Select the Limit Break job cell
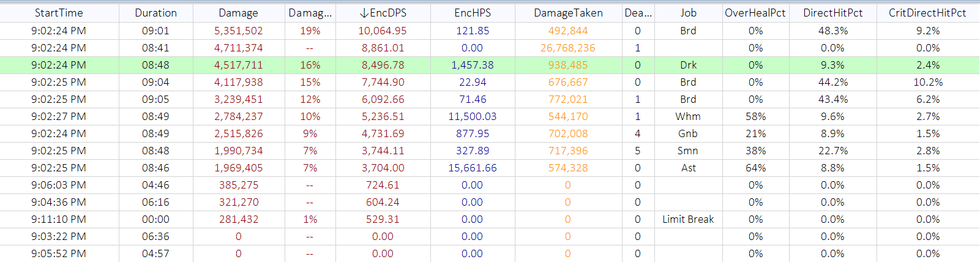 point(688,219)
